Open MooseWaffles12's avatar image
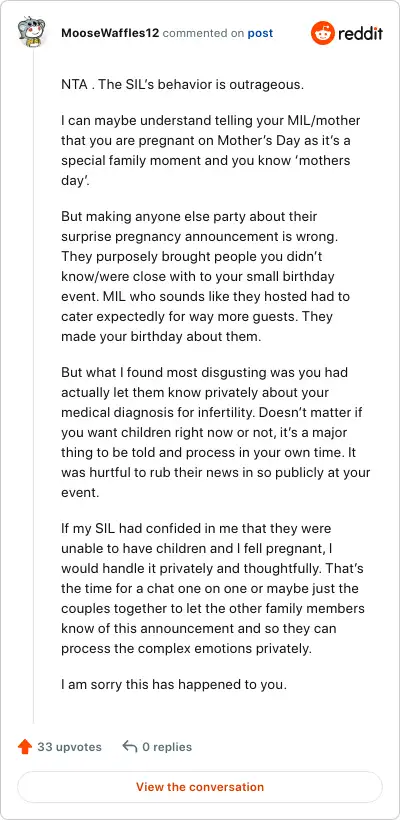 point(32,32)
